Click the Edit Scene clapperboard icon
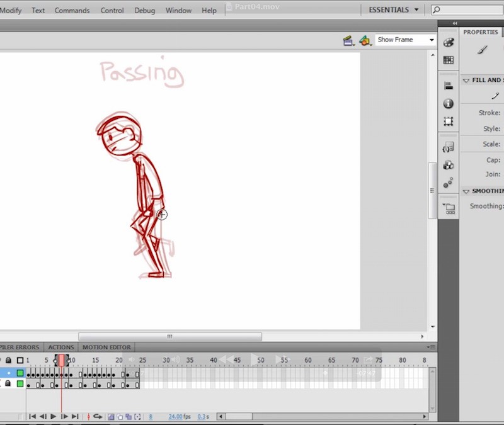The image size is (504, 425). (x=348, y=40)
